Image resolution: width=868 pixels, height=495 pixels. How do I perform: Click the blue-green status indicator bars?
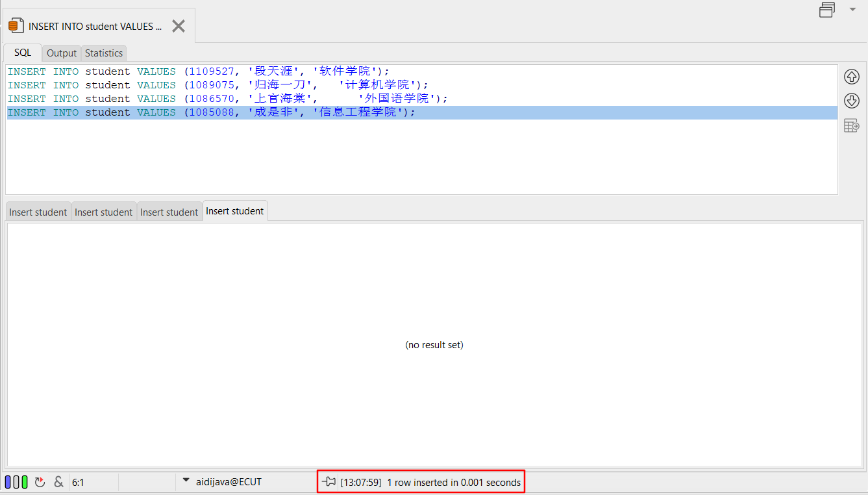[16, 482]
